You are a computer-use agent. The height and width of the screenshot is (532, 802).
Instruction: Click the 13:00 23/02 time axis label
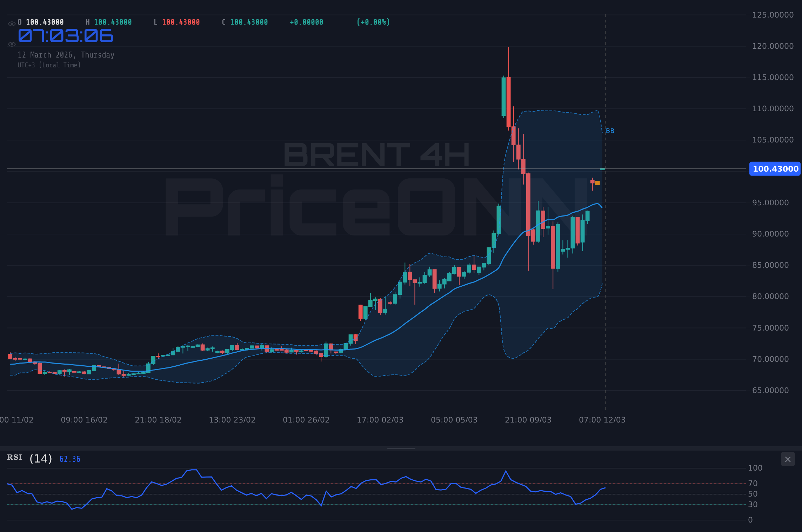pos(232,420)
